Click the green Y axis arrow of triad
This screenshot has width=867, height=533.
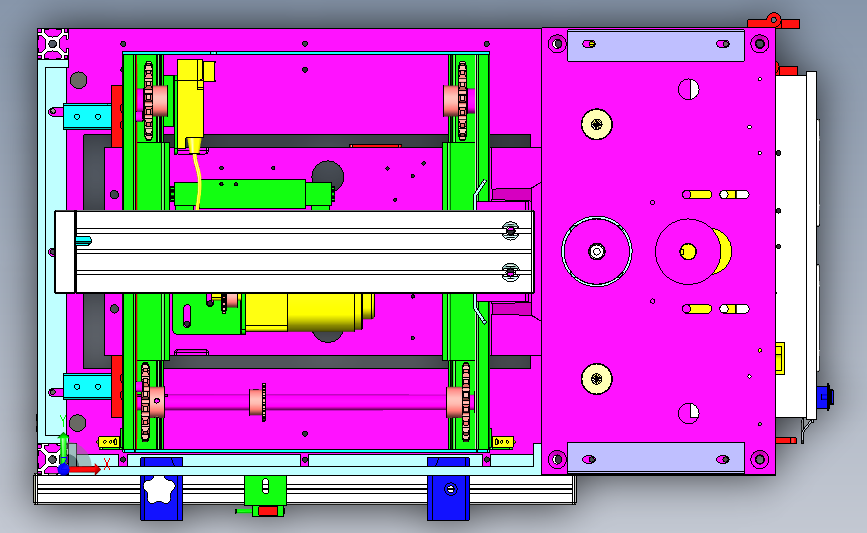click(64, 445)
